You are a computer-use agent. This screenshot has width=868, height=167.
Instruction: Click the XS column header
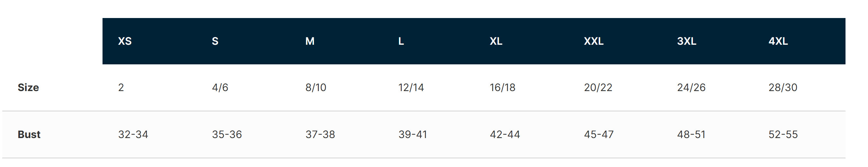125,41
